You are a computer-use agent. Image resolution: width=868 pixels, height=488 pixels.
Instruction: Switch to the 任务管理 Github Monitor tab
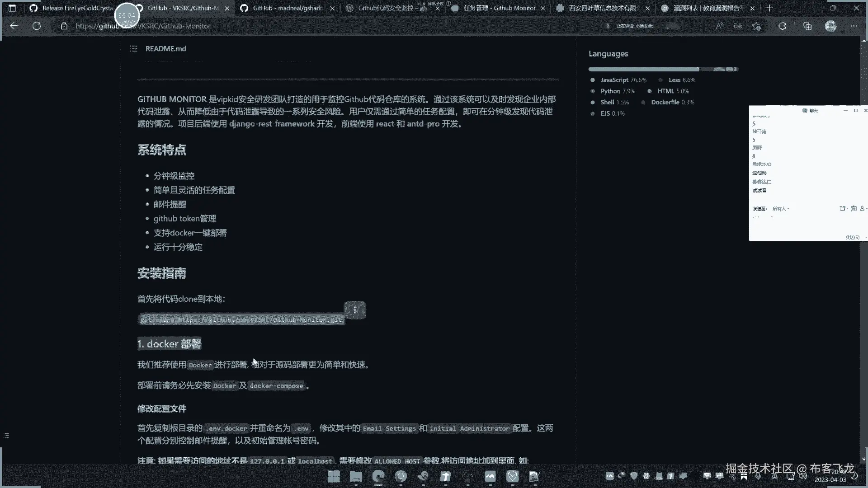(499, 8)
